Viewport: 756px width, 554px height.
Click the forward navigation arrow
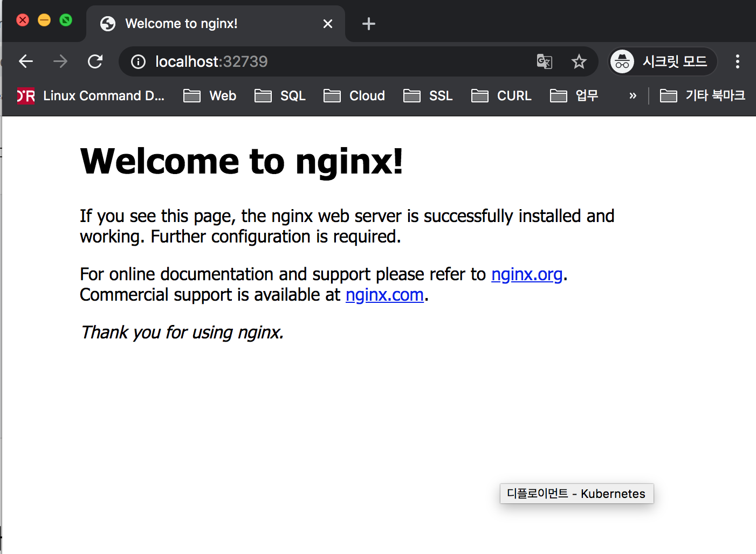(x=60, y=61)
